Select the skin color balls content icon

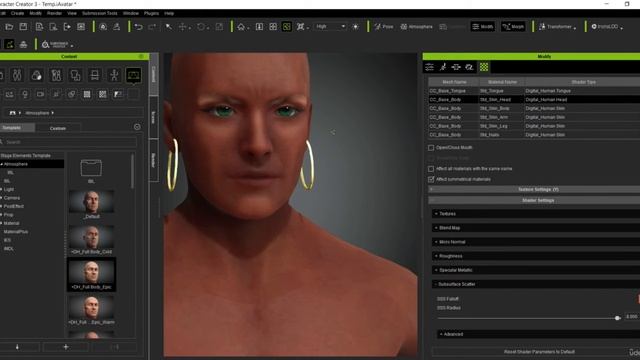pos(36,75)
